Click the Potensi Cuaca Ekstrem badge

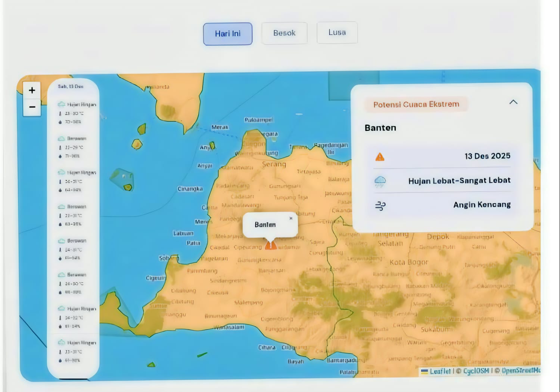click(416, 104)
